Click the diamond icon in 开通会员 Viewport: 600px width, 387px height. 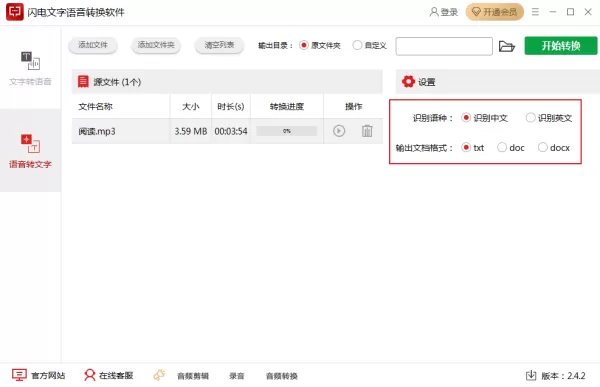point(476,12)
